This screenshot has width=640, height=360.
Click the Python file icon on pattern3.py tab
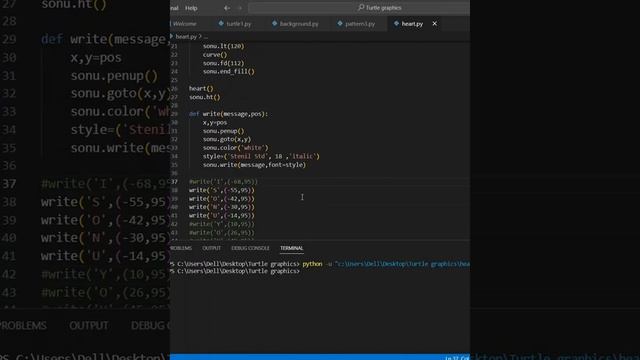340,24
